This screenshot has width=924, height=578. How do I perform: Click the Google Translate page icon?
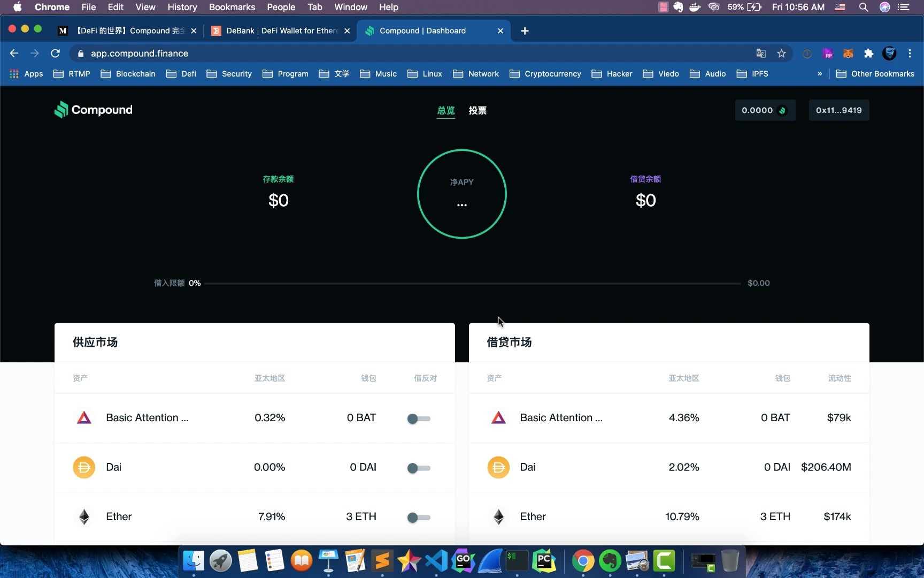[761, 54]
